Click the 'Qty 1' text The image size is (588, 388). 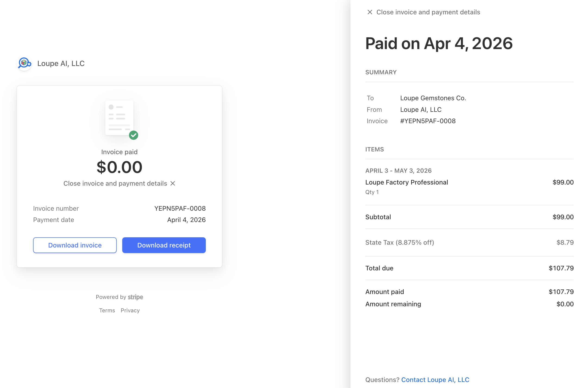(x=372, y=192)
